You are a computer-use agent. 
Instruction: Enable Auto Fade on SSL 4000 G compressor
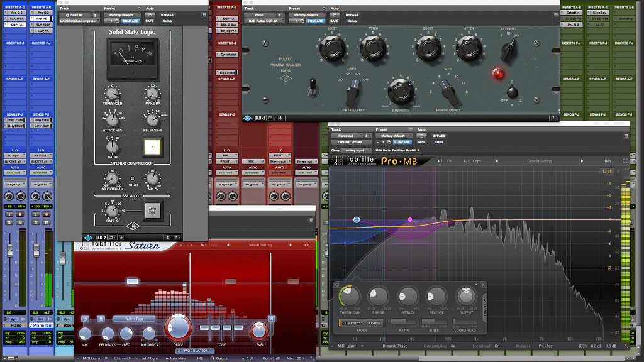[152, 211]
